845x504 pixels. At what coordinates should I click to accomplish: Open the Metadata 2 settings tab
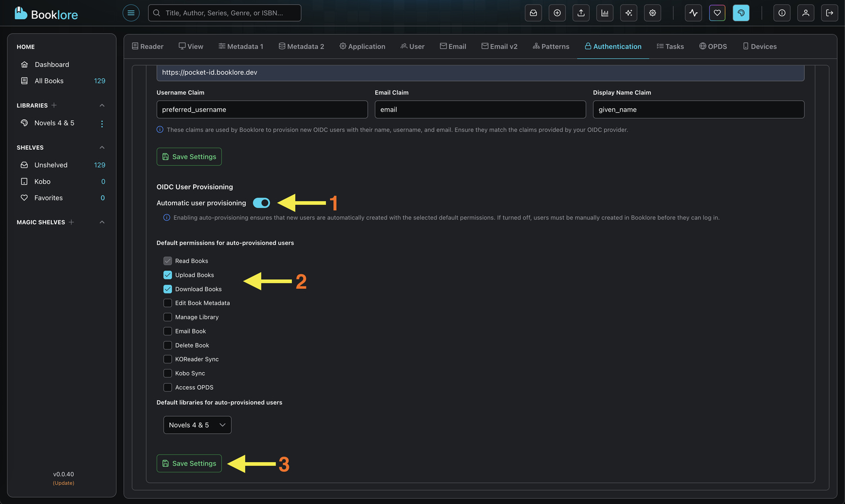301,46
